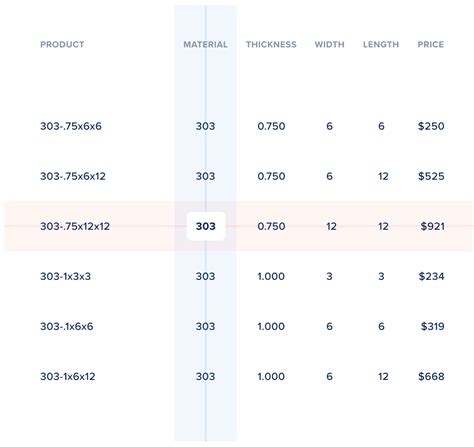
Task: Open product 303-.75x6x6
Action: tap(71, 126)
